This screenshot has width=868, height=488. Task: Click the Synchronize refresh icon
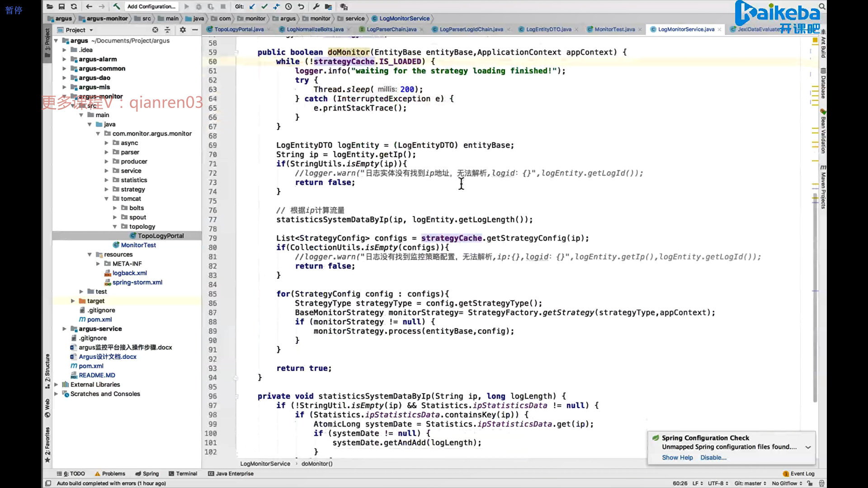coord(74,6)
